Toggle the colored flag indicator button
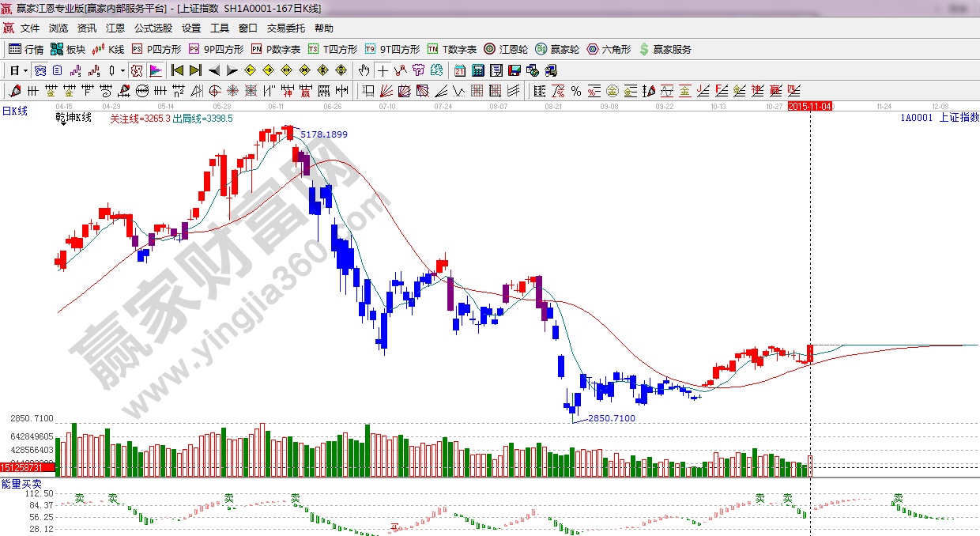 click(155, 70)
